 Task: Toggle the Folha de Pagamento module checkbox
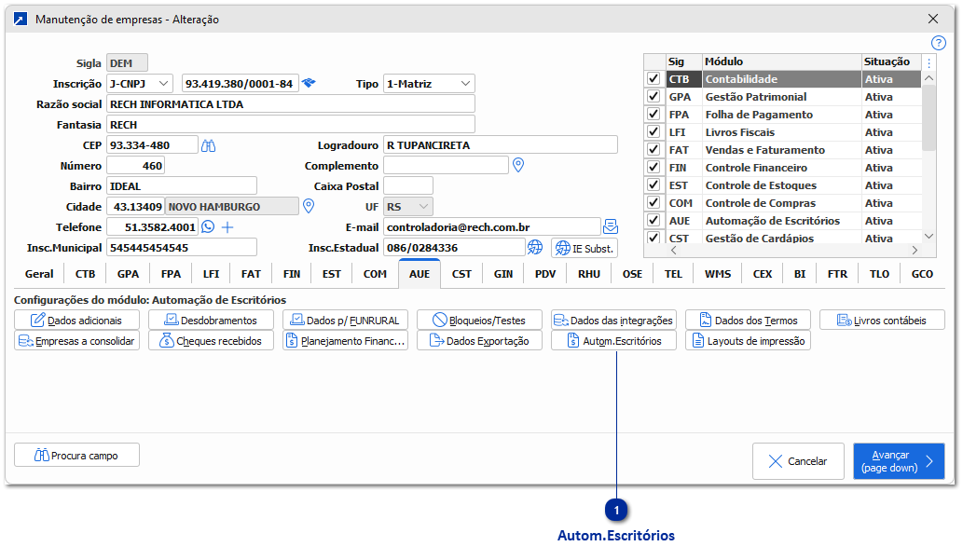point(653,115)
